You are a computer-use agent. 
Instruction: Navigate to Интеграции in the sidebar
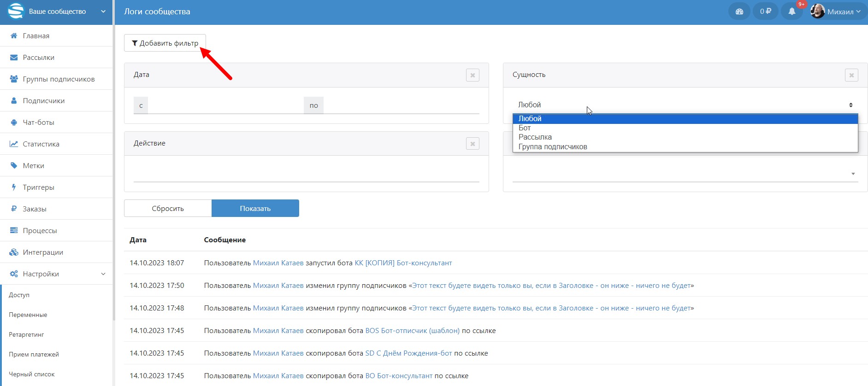pos(43,252)
